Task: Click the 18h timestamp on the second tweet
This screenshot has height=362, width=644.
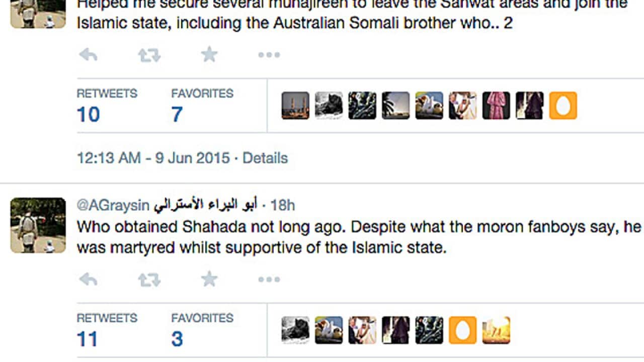Action: click(x=287, y=205)
